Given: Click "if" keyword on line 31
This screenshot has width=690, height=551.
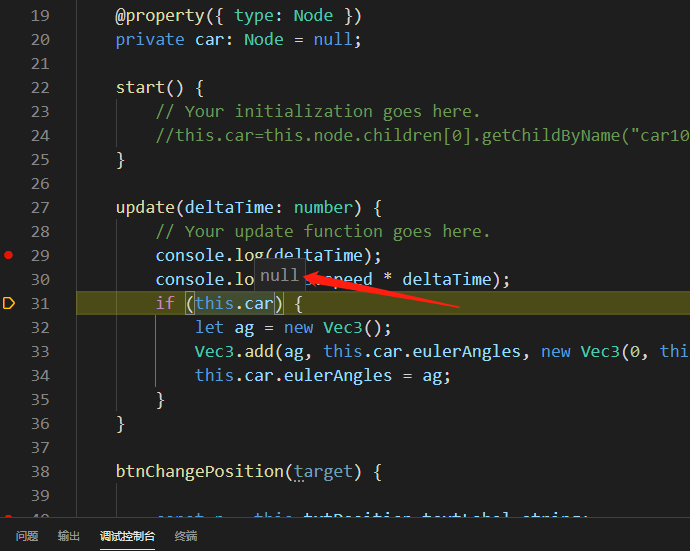Looking at the screenshot, I should coord(165,303).
